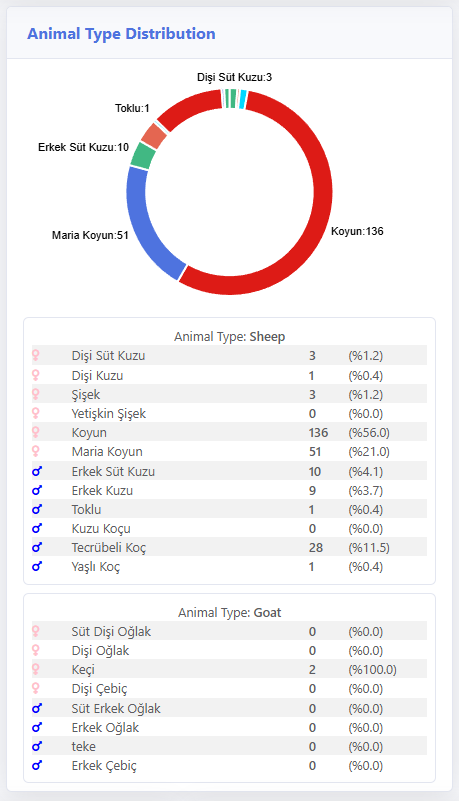The image size is (459, 801).
Task: Click the Animal Type Distribution heading
Action: tap(121, 34)
